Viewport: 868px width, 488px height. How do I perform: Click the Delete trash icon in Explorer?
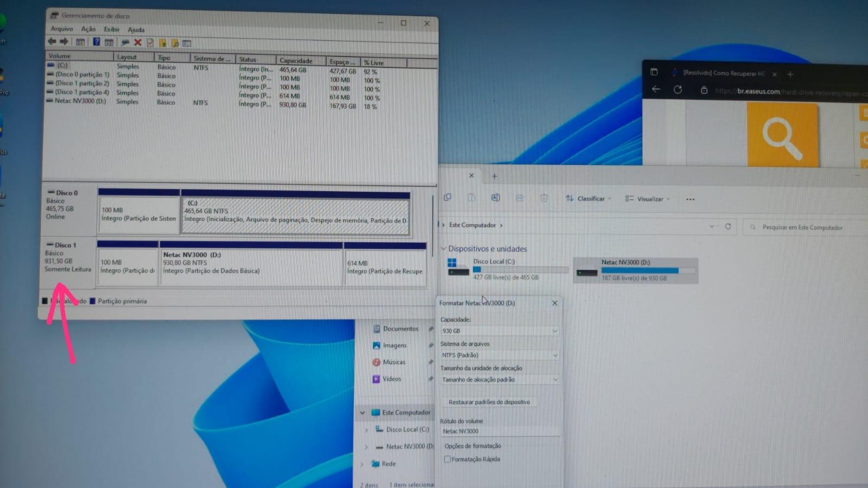(x=544, y=198)
